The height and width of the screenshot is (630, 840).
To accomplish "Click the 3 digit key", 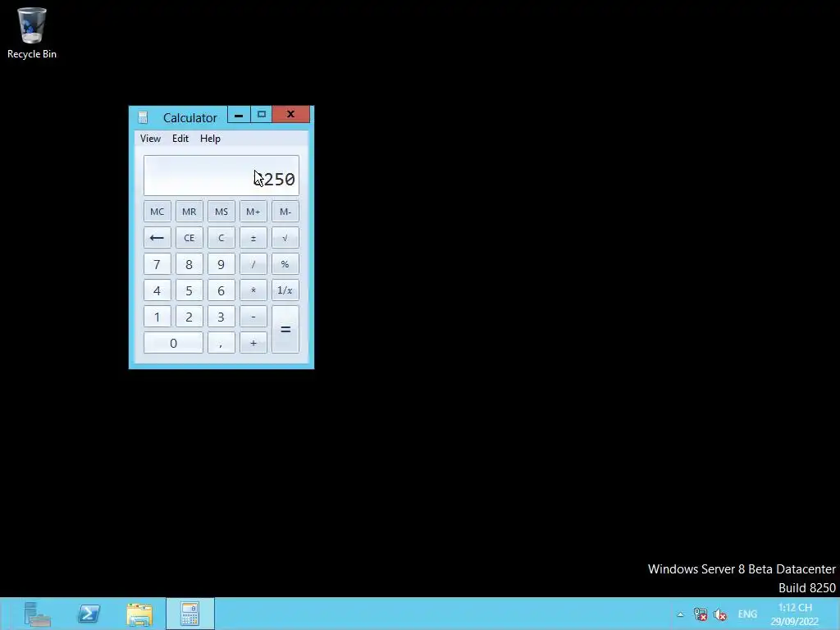I will click(x=221, y=317).
